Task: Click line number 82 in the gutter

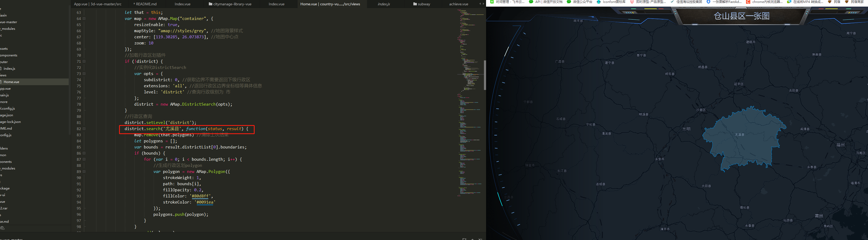Action: pyautogui.click(x=79, y=129)
